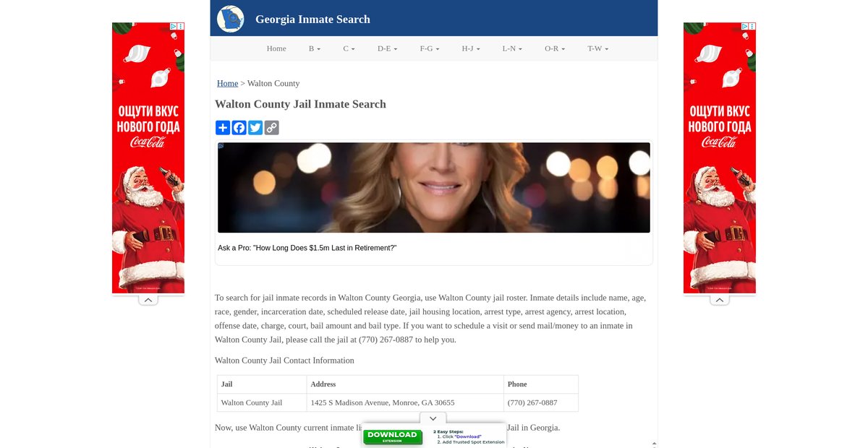Image resolution: width=868 pixels, height=448 pixels.
Task: Share page via Twitter icon
Action: click(255, 128)
